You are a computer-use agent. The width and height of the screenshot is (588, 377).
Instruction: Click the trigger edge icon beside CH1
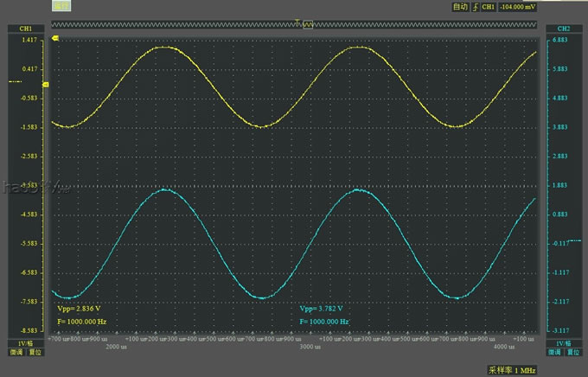tap(474, 6)
